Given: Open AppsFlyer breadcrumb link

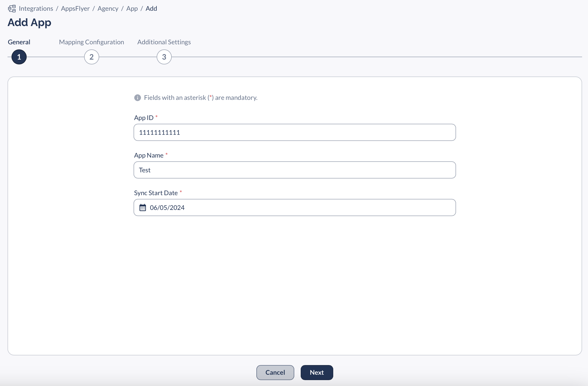Looking at the screenshot, I should [x=75, y=9].
